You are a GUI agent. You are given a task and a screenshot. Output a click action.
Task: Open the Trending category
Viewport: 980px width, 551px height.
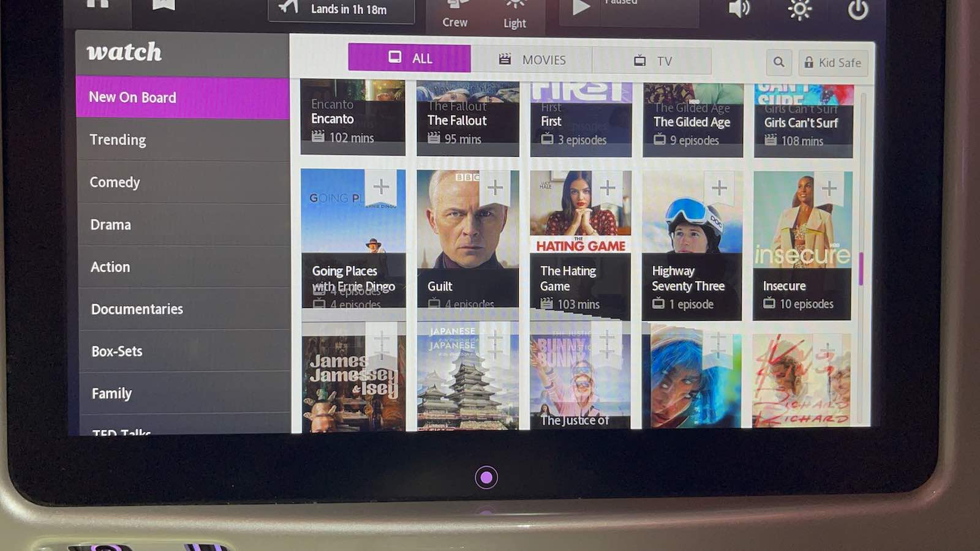click(x=184, y=140)
